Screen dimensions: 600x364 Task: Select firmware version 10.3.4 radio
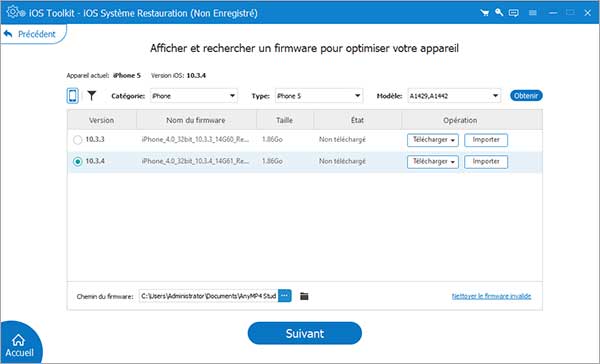[78, 162]
